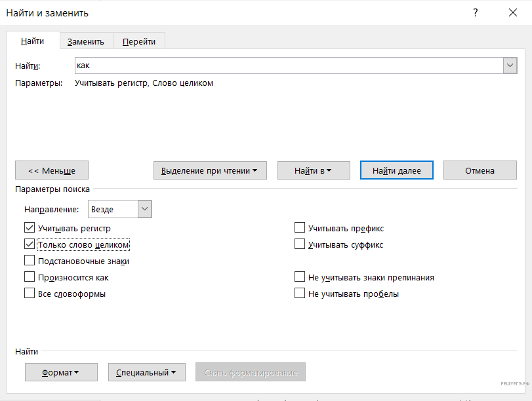Open the Перейти tab

[x=139, y=41]
